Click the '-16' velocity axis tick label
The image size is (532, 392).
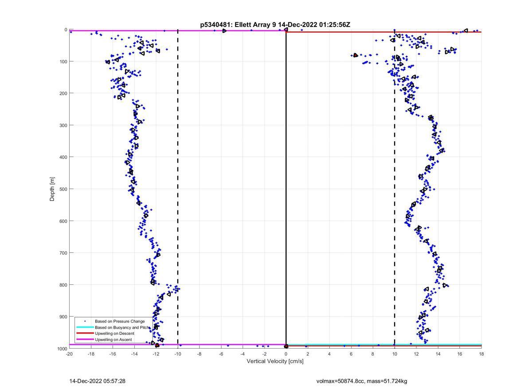113,354
